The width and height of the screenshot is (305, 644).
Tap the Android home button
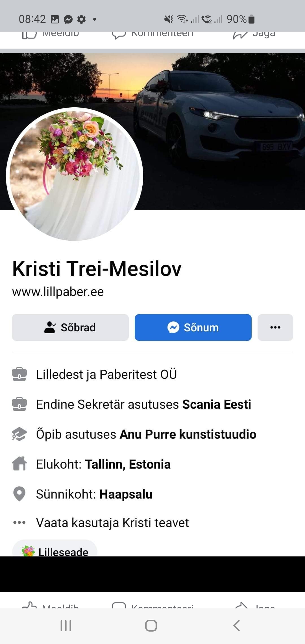[151, 626]
